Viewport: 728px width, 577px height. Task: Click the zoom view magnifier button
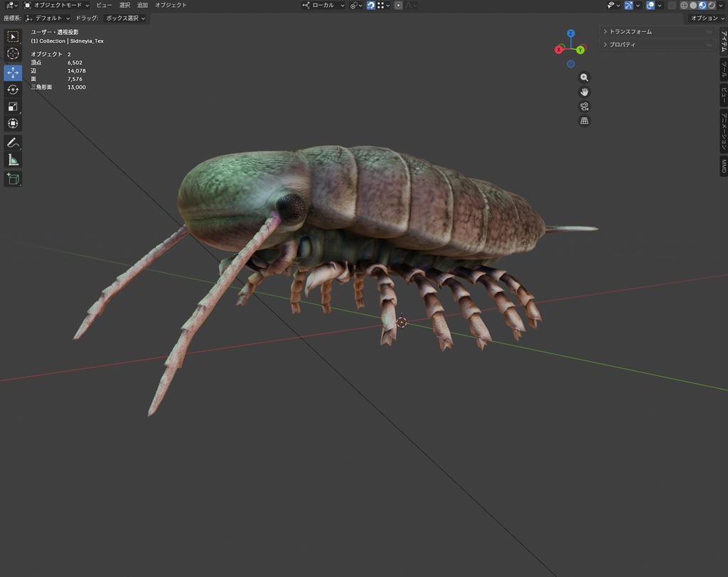click(x=584, y=77)
